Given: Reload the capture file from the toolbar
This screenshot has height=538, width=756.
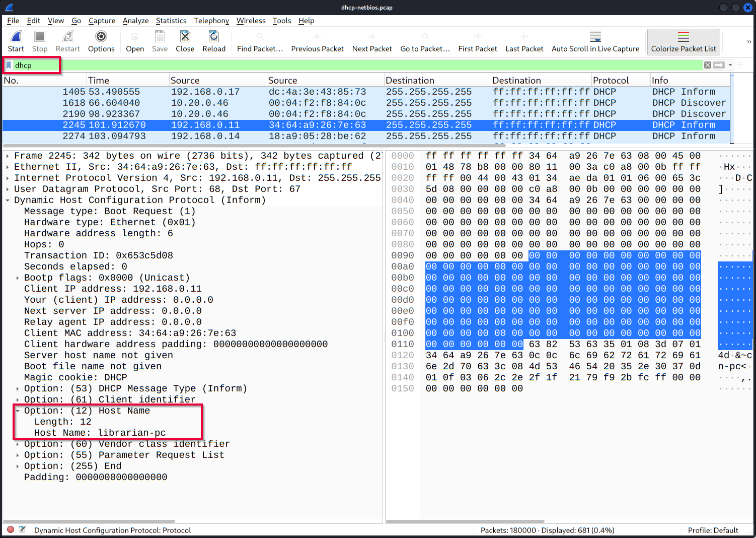Looking at the screenshot, I should 214,41.
